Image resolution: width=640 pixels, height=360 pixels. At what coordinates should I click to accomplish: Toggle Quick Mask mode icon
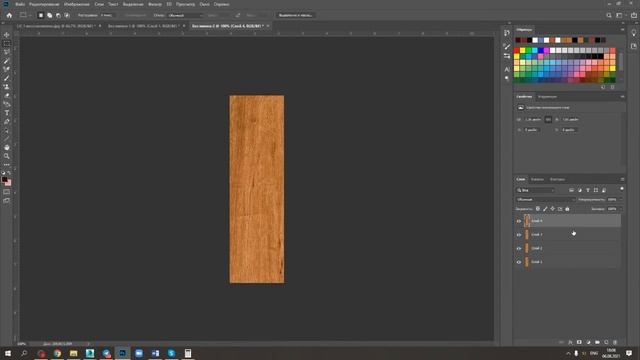coord(7,192)
